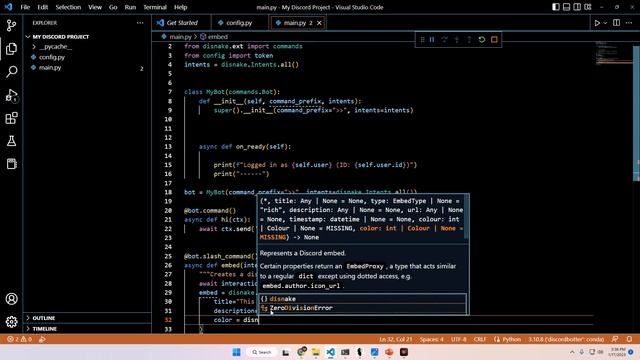Open the Edit menu

pos(42,7)
